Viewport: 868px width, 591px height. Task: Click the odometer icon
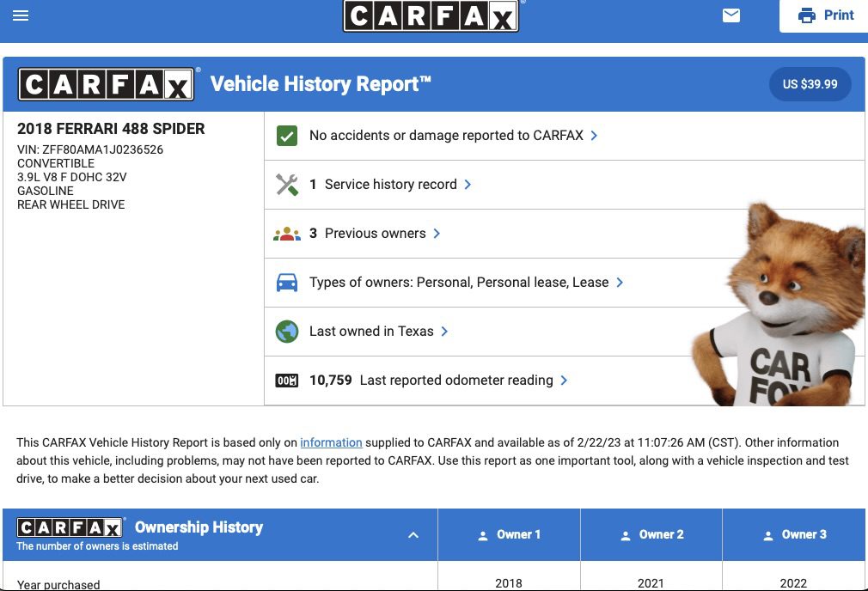287,381
